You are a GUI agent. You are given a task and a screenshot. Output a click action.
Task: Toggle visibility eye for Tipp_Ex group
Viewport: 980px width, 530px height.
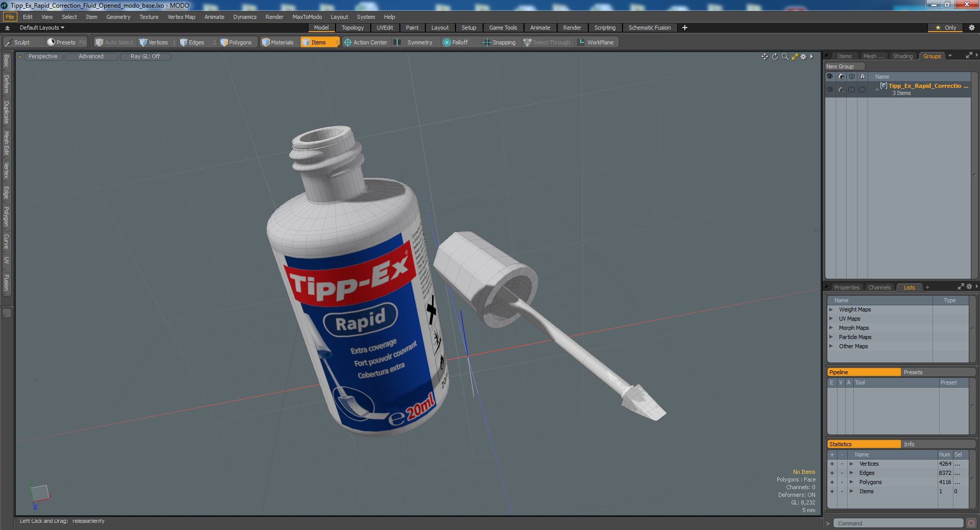tap(830, 89)
